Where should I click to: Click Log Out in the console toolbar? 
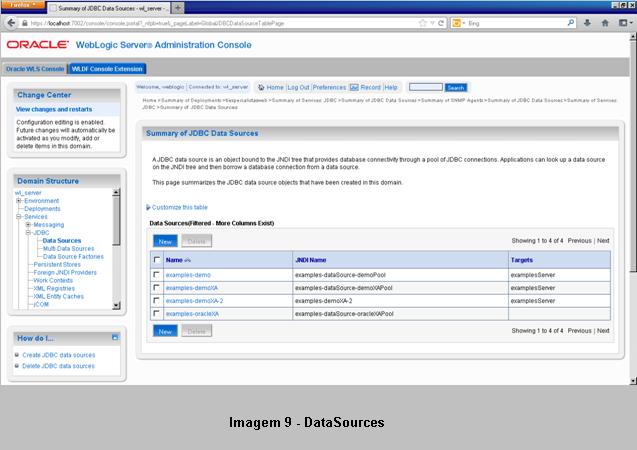click(298, 87)
